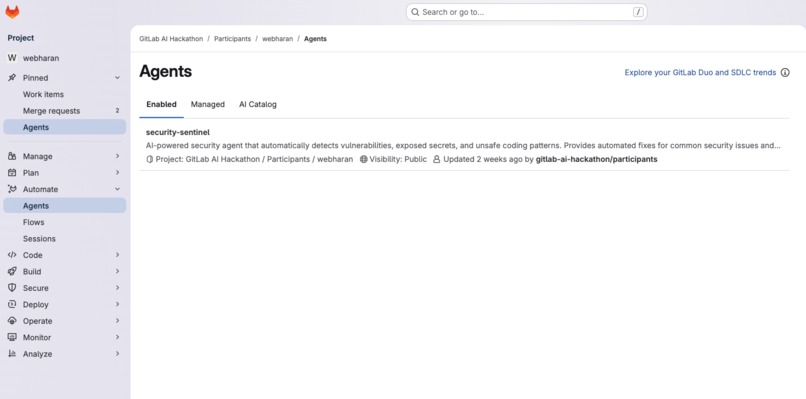The image size is (806, 399).
Task: Open Merge requests in sidebar
Action: tap(64, 111)
